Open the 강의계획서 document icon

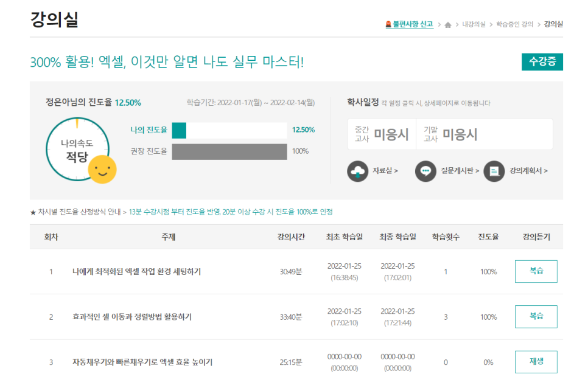pos(494,171)
